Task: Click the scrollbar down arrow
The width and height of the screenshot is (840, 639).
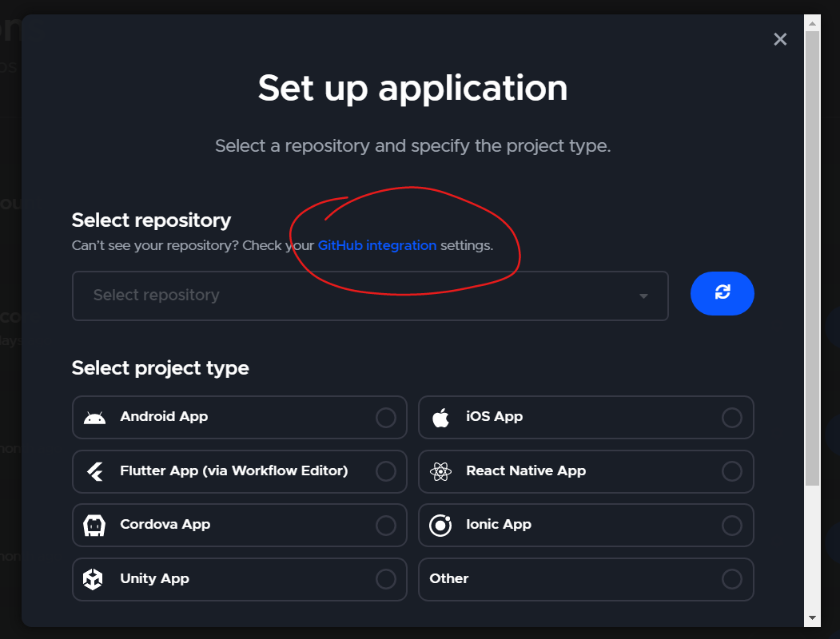Action: click(812, 619)
